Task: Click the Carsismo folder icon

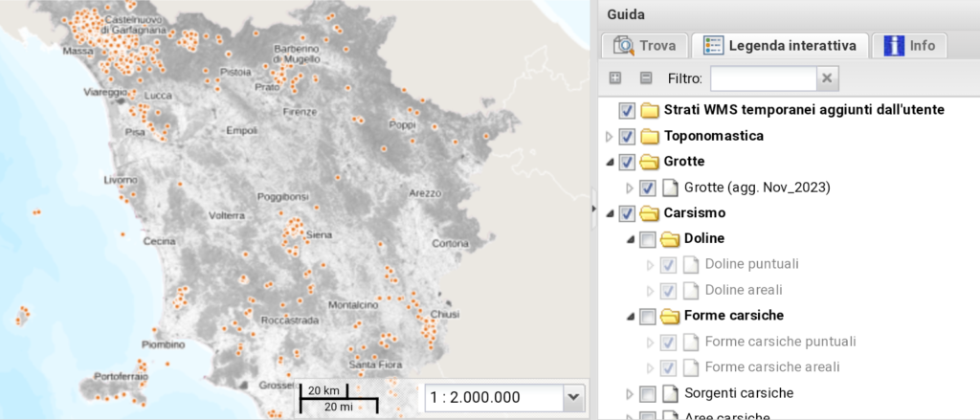Action: 650,213
